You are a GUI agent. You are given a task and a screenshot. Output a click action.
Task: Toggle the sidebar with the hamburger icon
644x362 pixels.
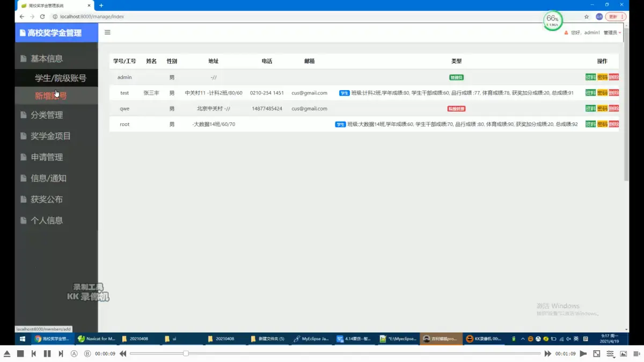point(107,32)
